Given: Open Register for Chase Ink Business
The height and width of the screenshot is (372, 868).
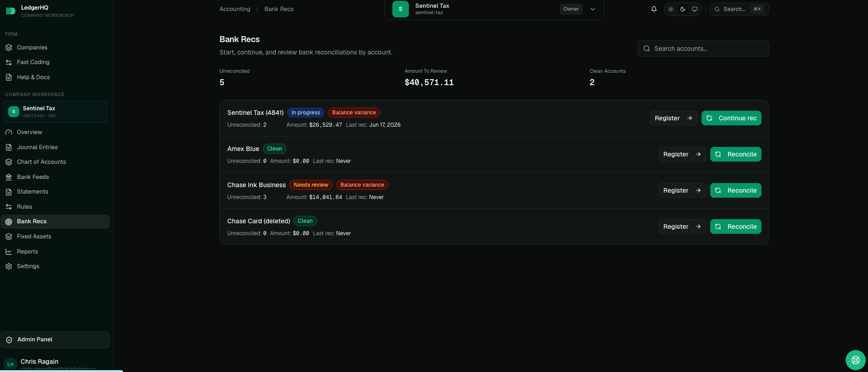Looking at the screenshot, I should click(x=682, y=190).
